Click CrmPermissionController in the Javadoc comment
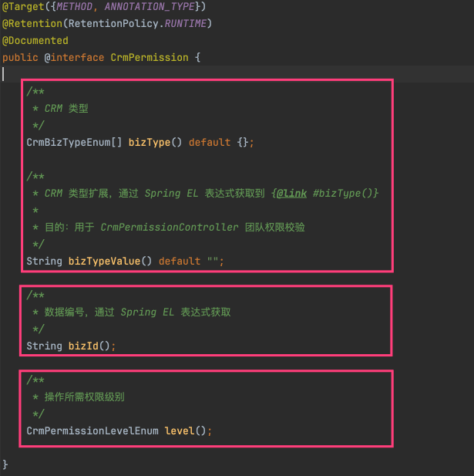 click(x=170, y=227)
